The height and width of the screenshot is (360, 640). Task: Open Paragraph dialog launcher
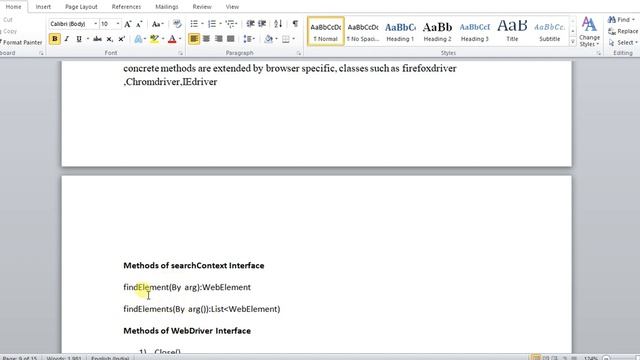[x=299, y=53]
